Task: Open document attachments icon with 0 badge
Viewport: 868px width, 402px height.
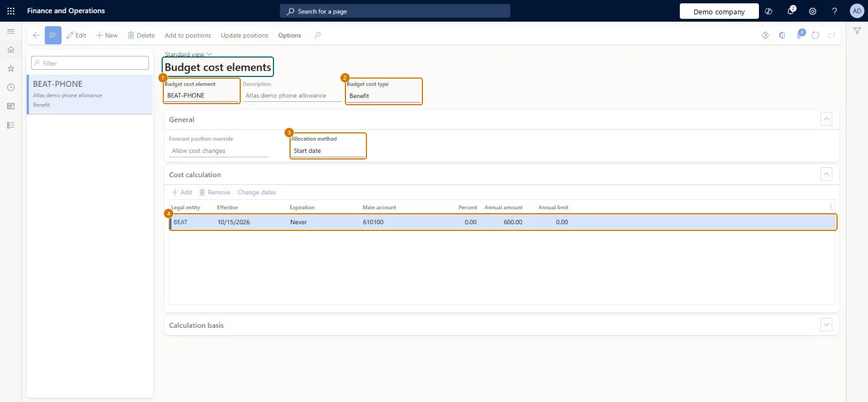Action: click(x=800, y=34)
